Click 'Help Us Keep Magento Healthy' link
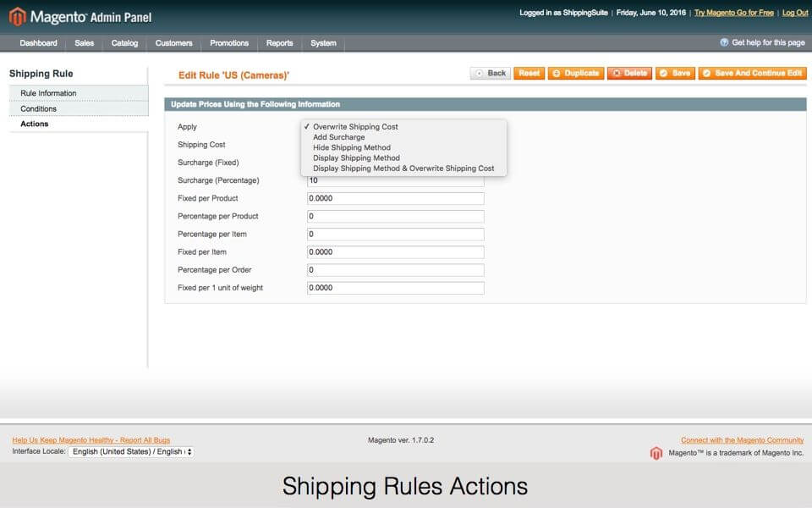 tap(91, 440)
